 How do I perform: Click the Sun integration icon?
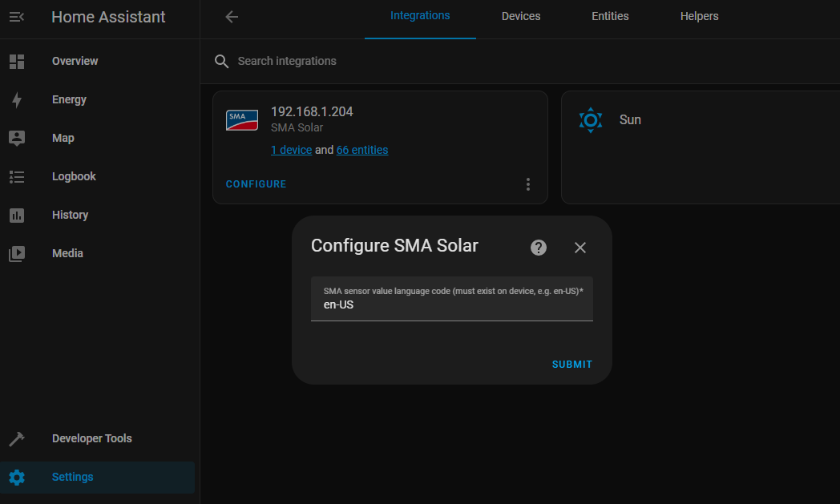point(591,120)
